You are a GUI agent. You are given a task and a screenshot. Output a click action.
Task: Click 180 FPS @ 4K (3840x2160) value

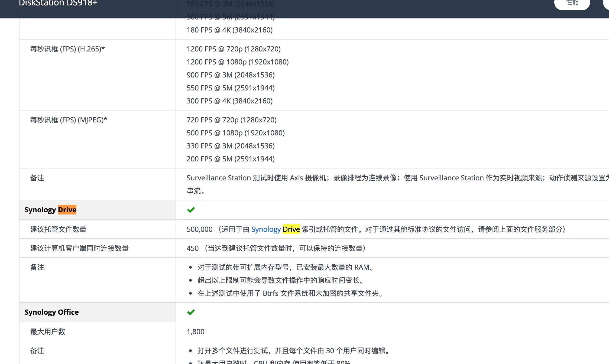tap(229, 30)
